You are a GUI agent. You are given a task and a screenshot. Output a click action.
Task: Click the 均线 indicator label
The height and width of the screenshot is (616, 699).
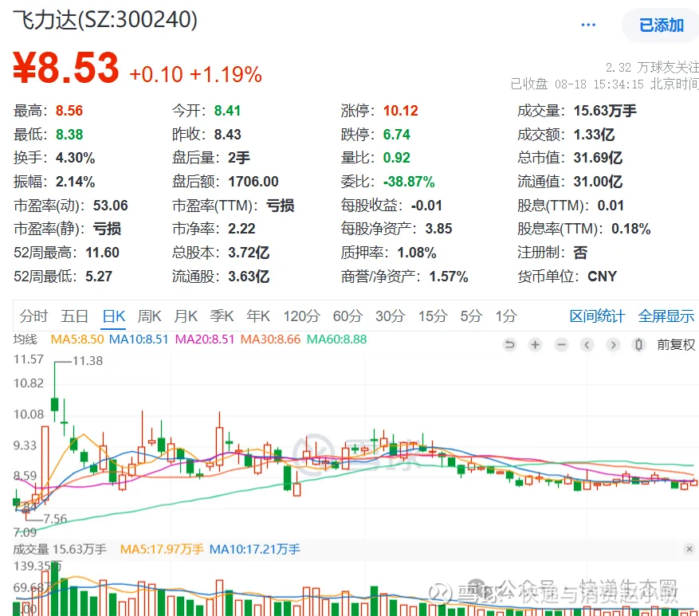[25, 339]
